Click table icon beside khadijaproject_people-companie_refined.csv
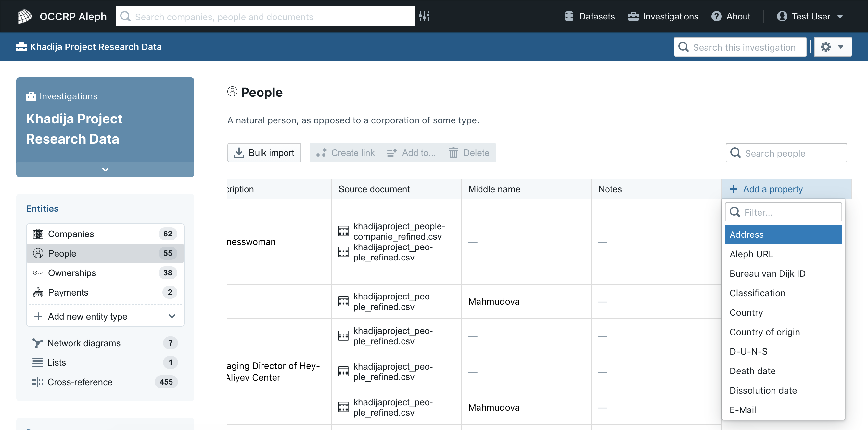The image size is (868, 430). pyautogui.click(x=343, y=231)
